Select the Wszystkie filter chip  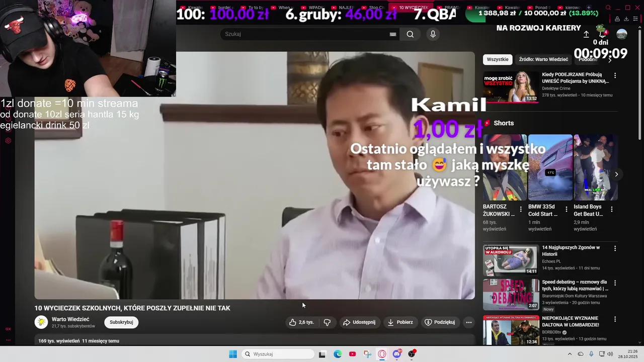pyautogui.click(x=498, y=59)
